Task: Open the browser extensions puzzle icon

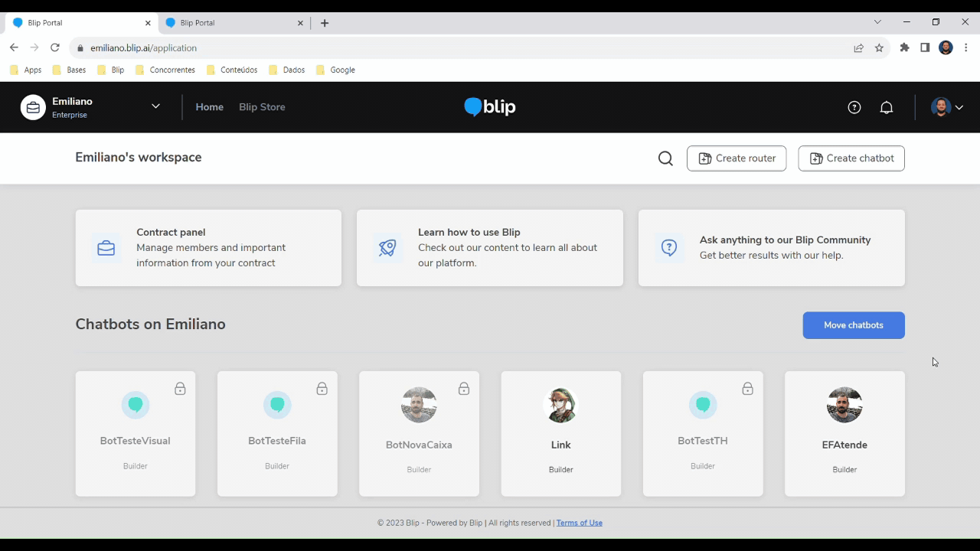Action: [x=904, y=47]
